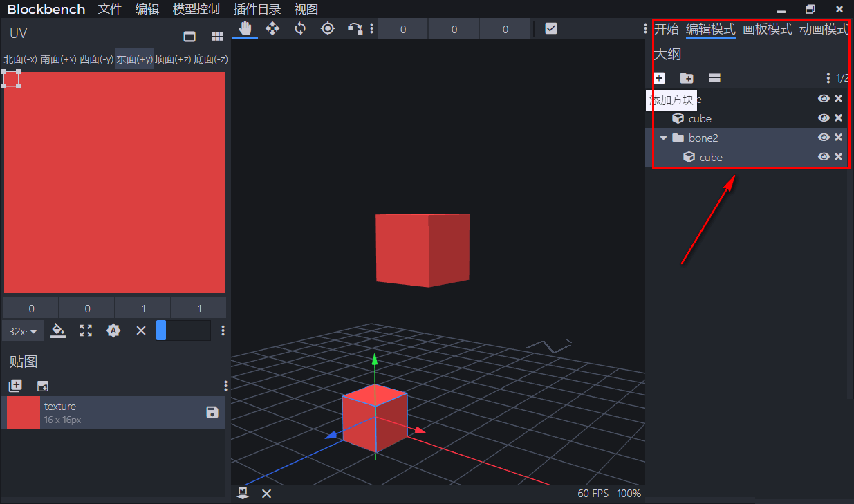Screen dimensions: 854x504
Task: Open the 32x UV grid dropdown
Action: pyautogui.click(x=23, y=331)
